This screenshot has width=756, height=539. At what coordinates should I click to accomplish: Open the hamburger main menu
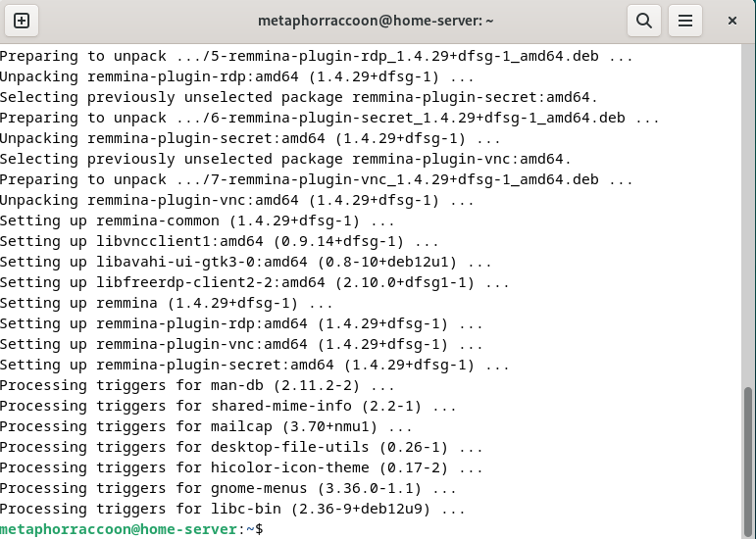tap(685, 21)
